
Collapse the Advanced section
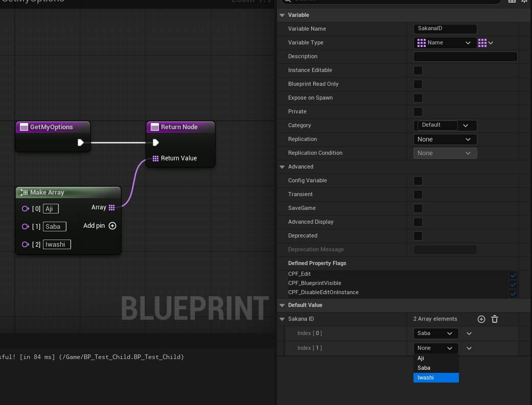point(282,167)
